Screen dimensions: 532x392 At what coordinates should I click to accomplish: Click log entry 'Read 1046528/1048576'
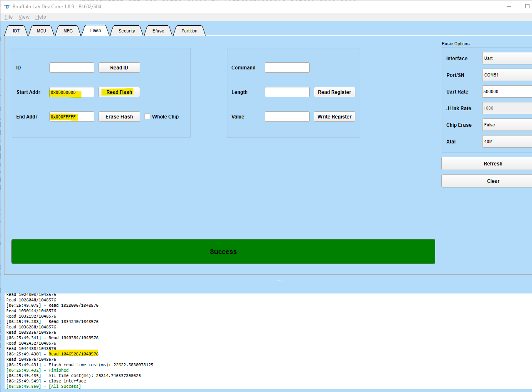[x=74, y=354]
